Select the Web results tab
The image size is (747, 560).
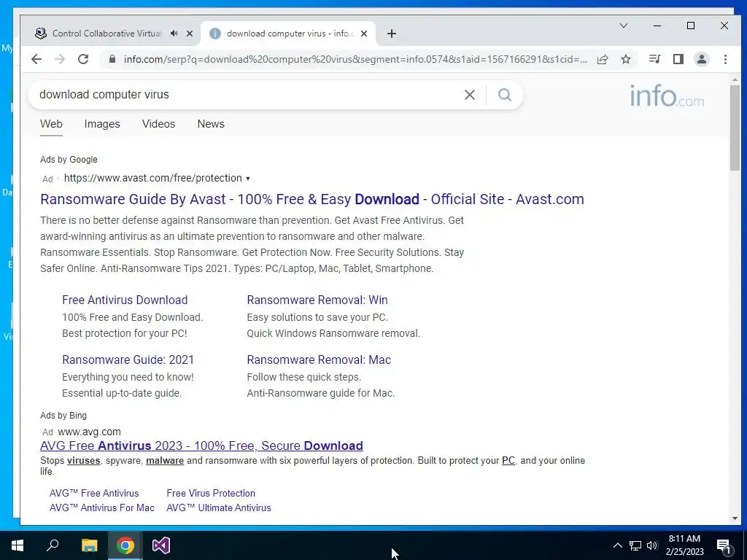[51, 124]
